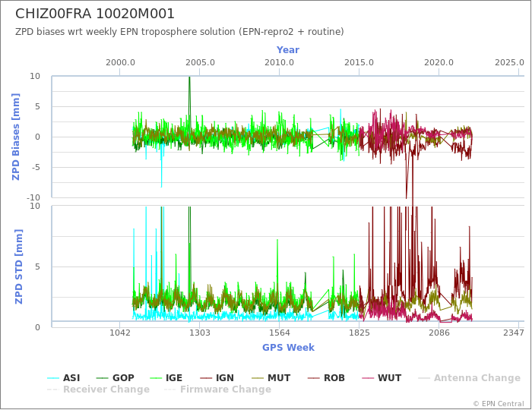Screen dimensions: 532x410
Task: Click the -10 label on biases axis
Action: [x=33, y=197]
